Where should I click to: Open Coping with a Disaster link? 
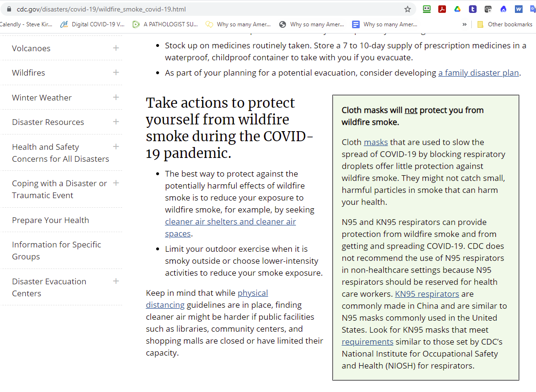(x=59, y=189)
